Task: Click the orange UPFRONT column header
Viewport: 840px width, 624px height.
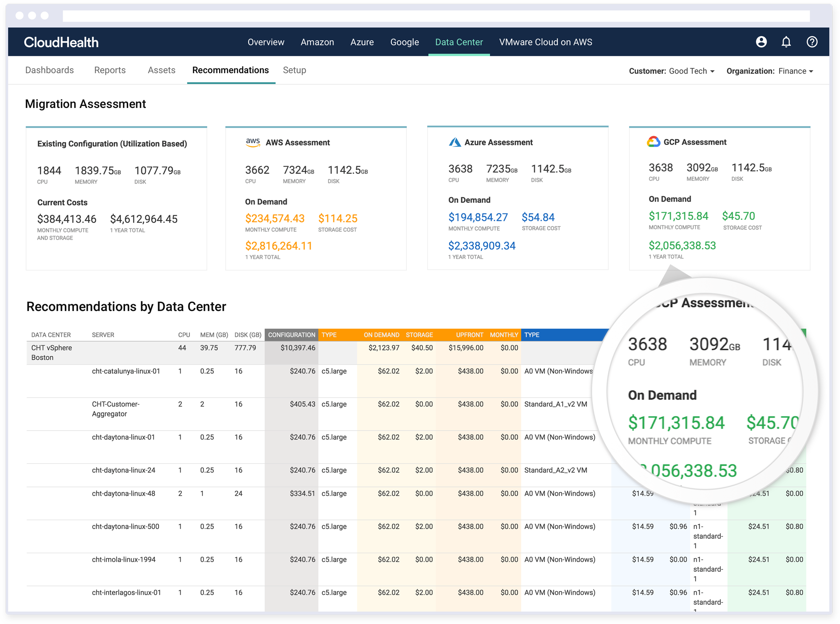Action: click(x=470, y=335)
